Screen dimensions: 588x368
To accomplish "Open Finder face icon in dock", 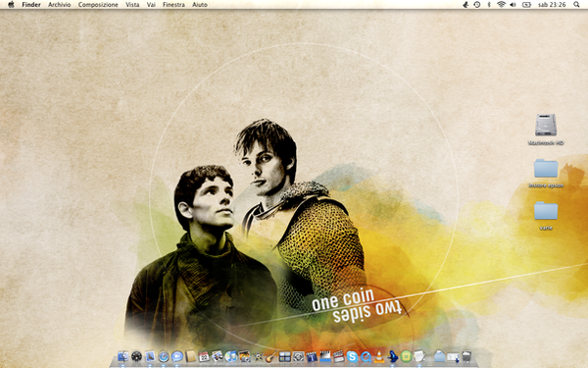I will [123, 356].
